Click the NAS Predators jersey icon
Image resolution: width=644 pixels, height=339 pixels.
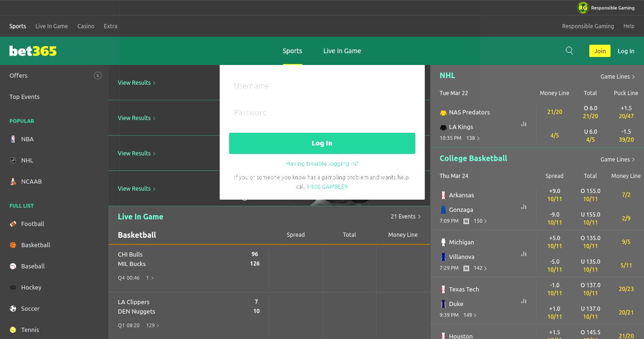[443, 113]
